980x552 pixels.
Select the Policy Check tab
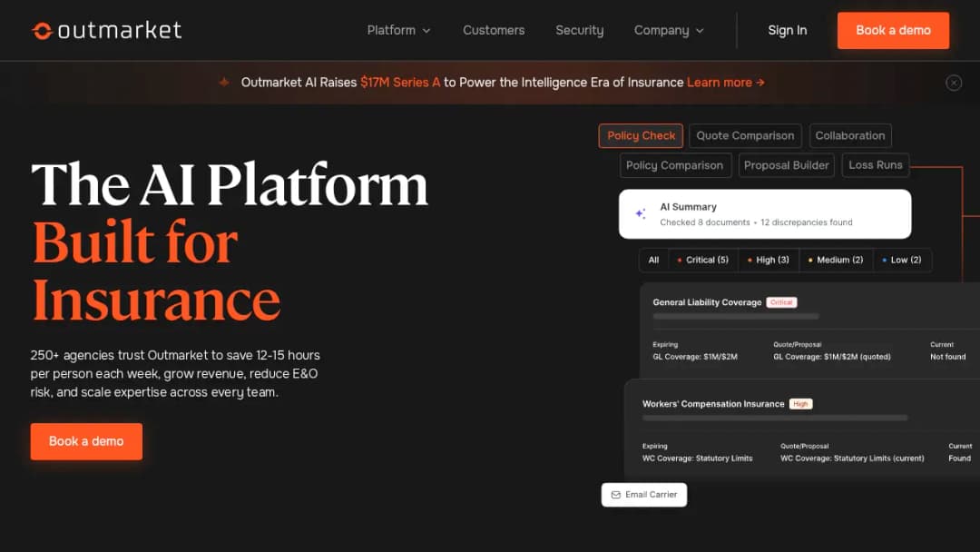click(641, 135)
